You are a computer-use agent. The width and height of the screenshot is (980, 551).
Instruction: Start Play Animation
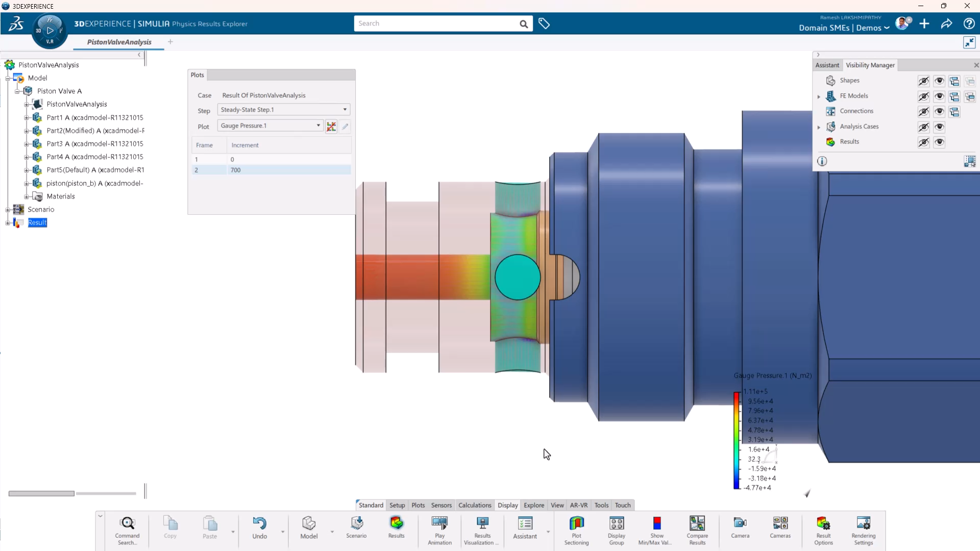point(439,530)
